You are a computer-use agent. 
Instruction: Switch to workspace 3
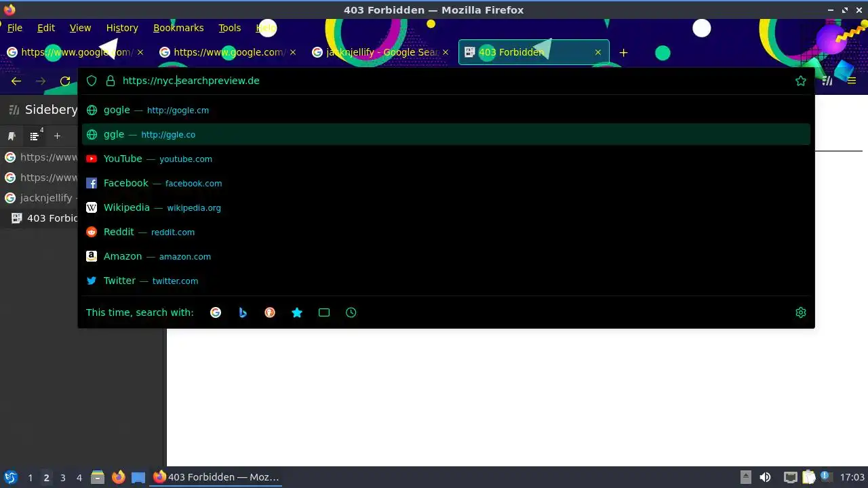(62, 478)
